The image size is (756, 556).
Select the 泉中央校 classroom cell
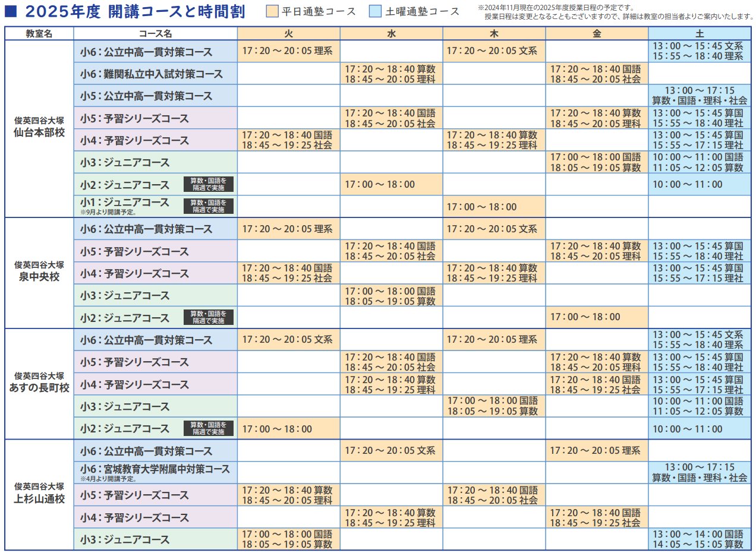39,272
